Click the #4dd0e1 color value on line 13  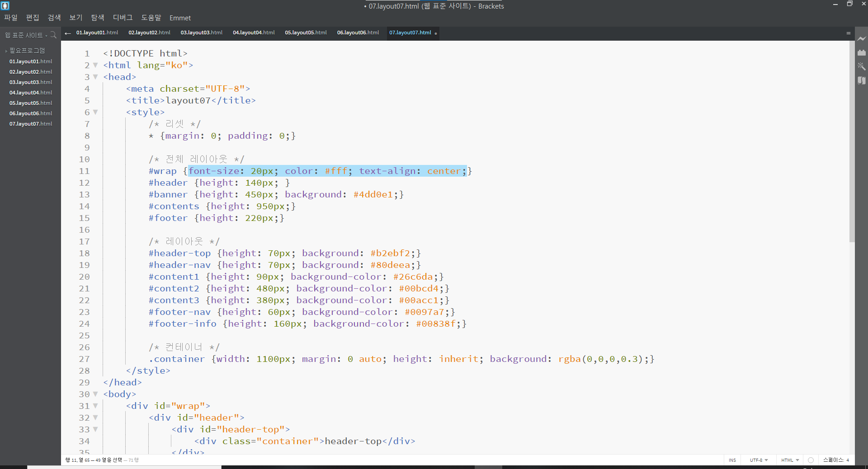(x=373, y=195)
